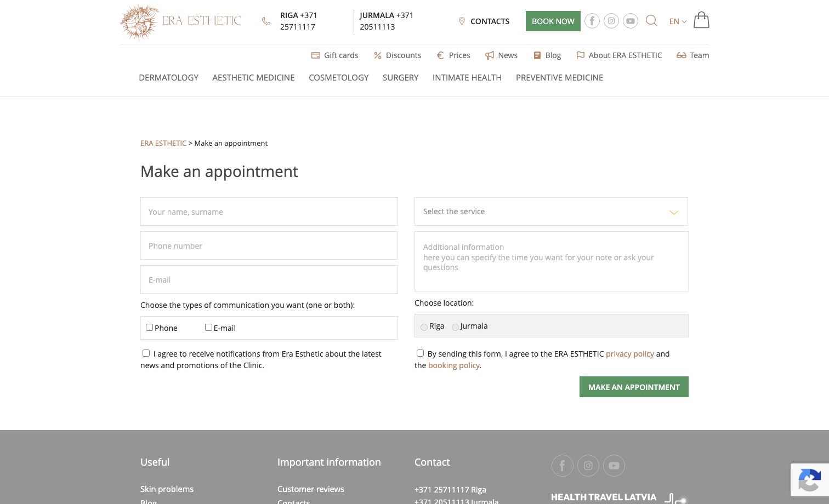Open the Blog link in top navigation
Image resolution: width=829 pixels, height=504 pixels.
553,55
